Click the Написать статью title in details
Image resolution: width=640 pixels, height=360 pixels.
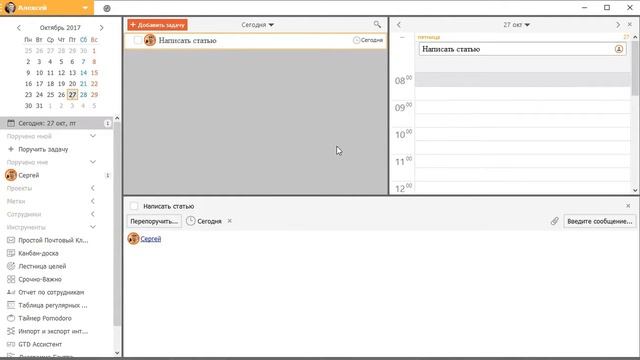(x=169, y=206)
